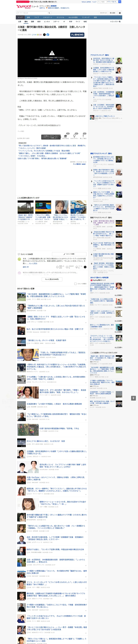
Task: Share the first comment on X
Action: click(85, 267)
